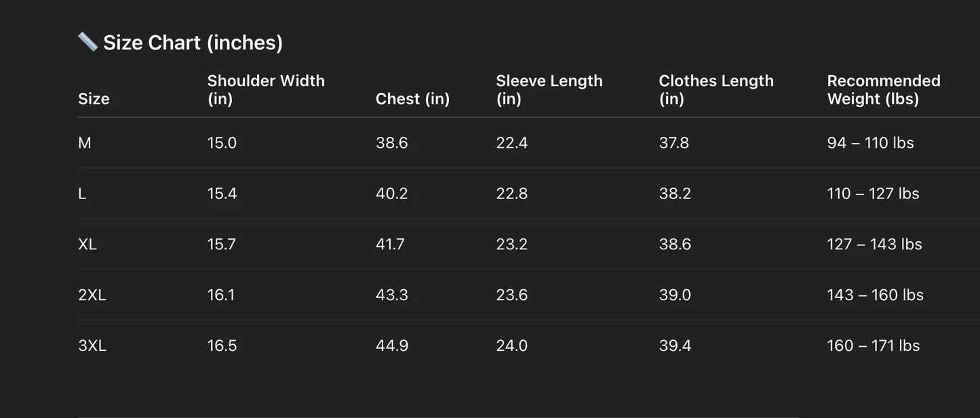Click the Shoulder Width (in) column header
This screenshot has width=980, height=418.
coord(266,89)
